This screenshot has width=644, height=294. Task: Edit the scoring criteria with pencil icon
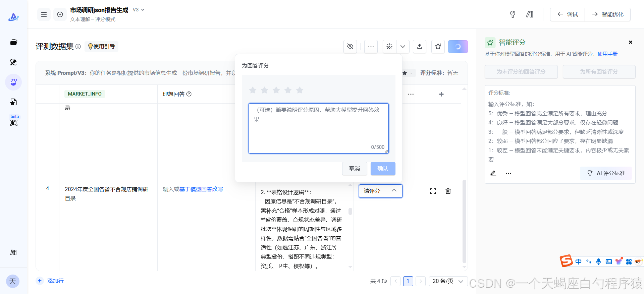coord(493,173)
